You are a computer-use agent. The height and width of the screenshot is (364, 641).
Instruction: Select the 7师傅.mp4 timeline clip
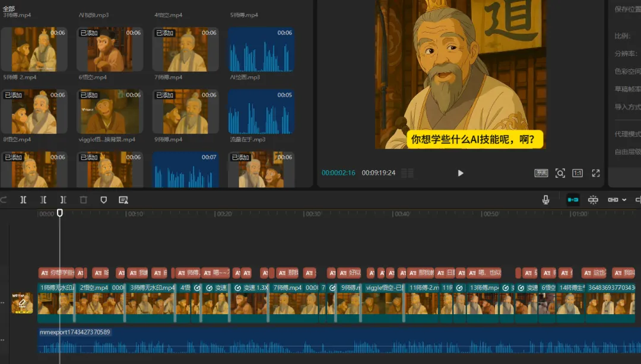point(294,303)
